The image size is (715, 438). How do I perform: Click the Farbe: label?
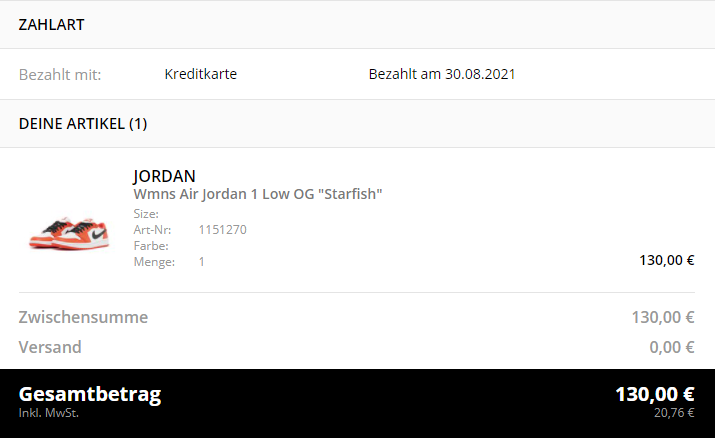point(151,246)
